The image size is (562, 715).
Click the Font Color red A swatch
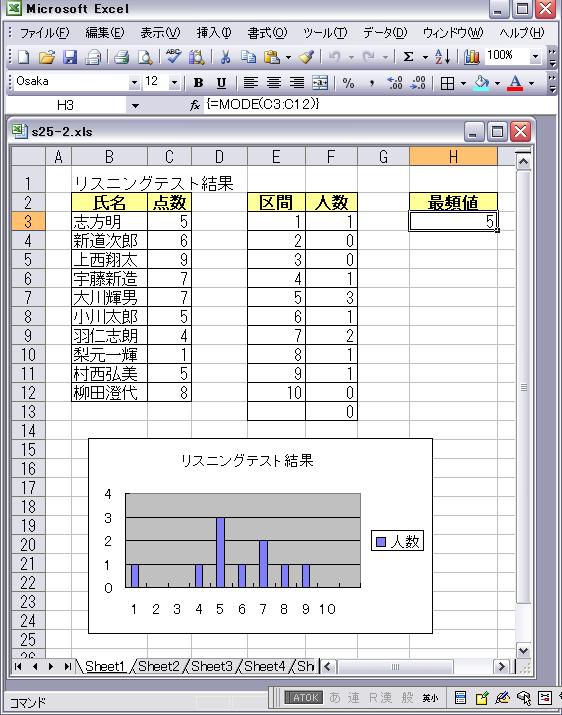[515, 83]
